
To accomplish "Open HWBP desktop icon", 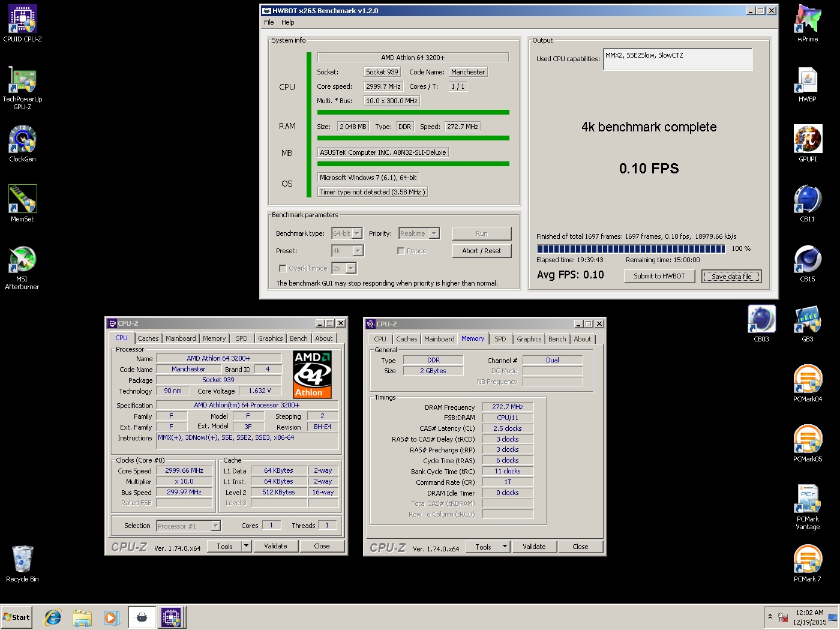I will click(x=808, y=84).
